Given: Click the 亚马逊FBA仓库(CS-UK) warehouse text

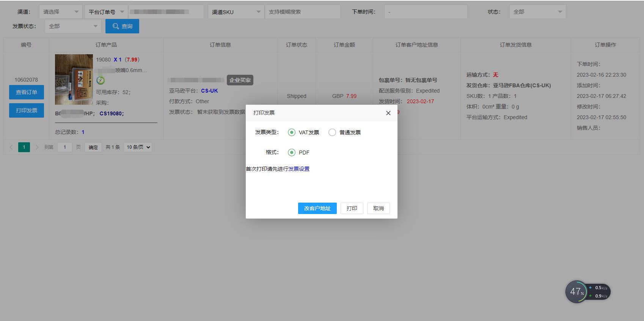Looking at the screenshot, I should tap(522, 85).
